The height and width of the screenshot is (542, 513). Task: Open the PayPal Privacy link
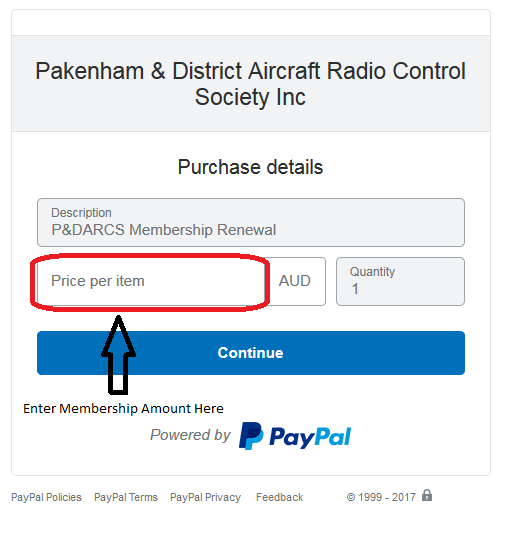coord(205,497)
